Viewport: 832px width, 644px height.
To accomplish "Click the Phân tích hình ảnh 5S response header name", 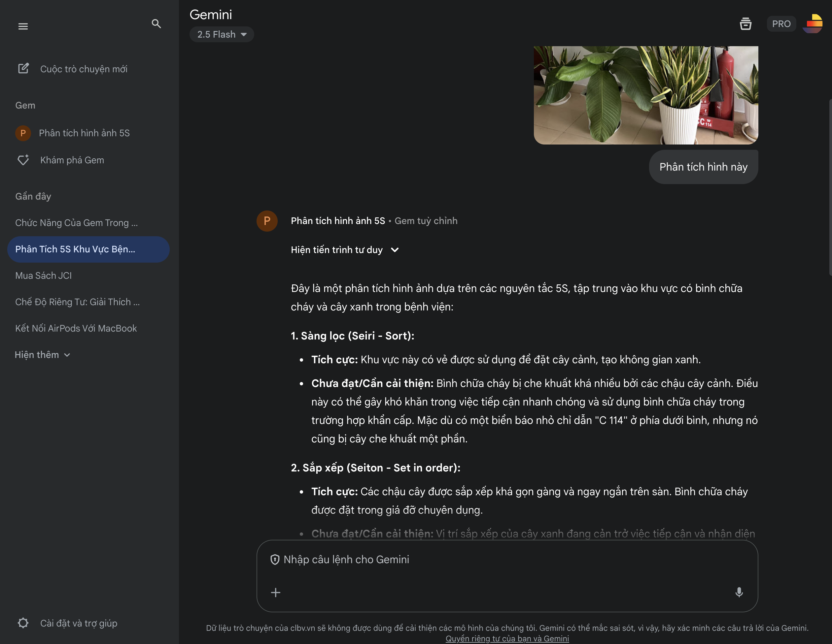I will point(338,221).
